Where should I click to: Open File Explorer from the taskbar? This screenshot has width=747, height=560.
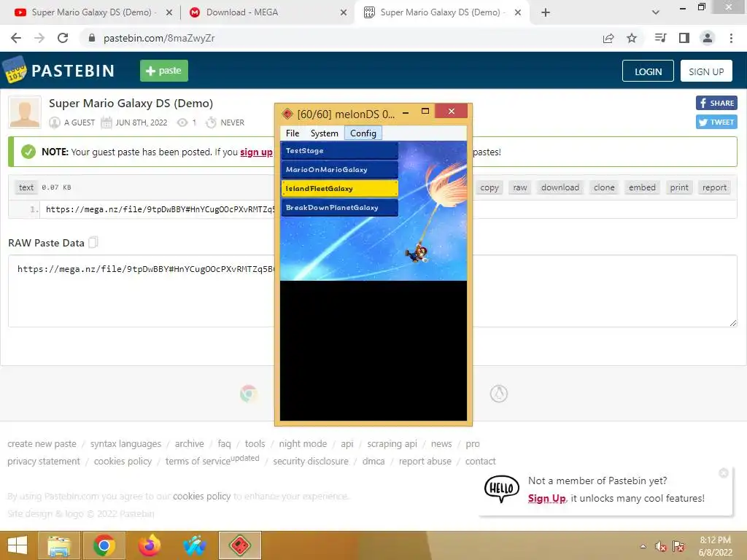coord(58,545)
